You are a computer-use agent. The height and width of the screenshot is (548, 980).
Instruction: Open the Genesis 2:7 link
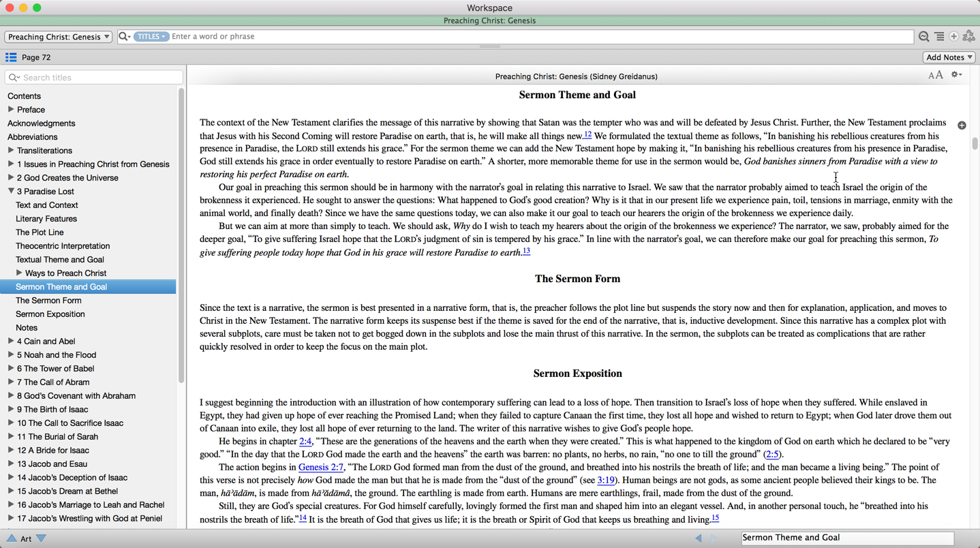[x=321, y=468]
